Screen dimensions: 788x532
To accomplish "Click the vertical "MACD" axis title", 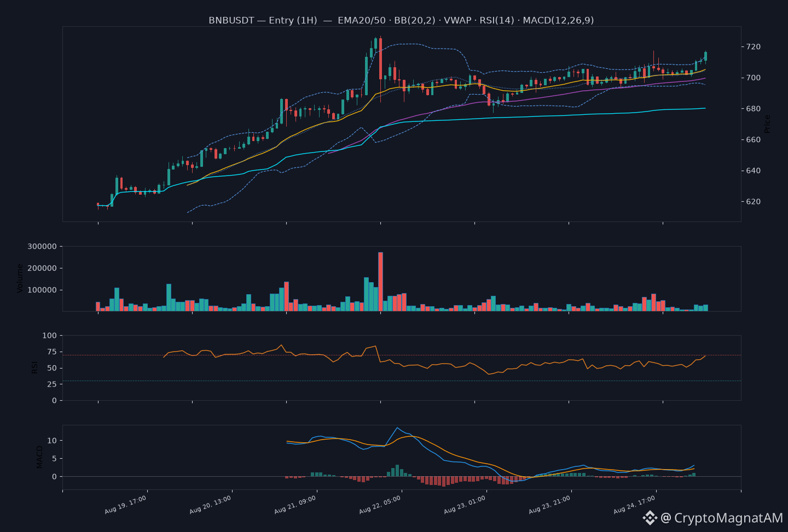I will coord(39,457).
